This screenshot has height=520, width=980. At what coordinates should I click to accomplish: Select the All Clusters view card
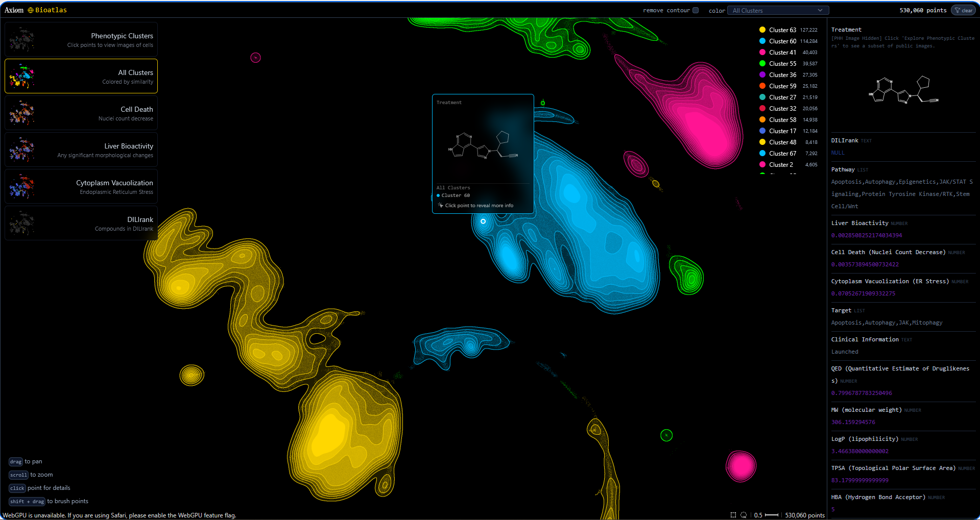pos(81,76)
